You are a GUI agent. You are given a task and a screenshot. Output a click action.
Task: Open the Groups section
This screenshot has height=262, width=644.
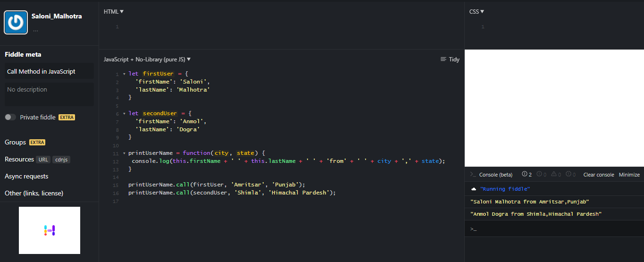pos(15,142)
